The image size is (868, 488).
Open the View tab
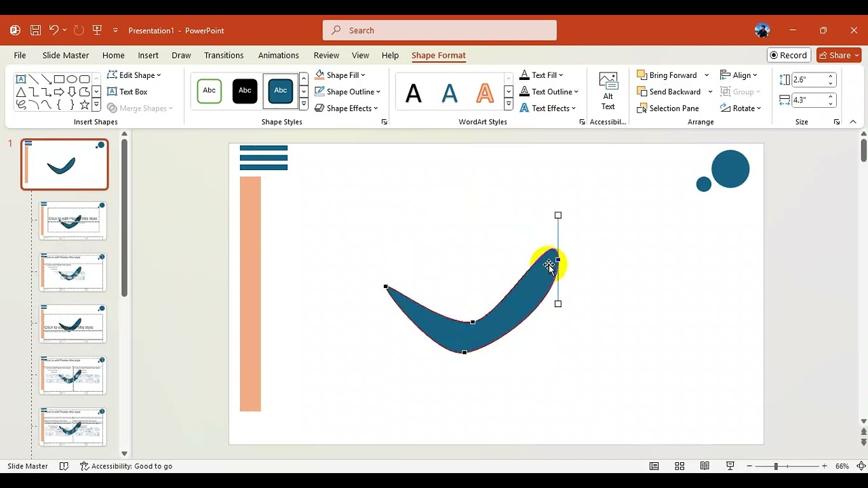point(361,56)
